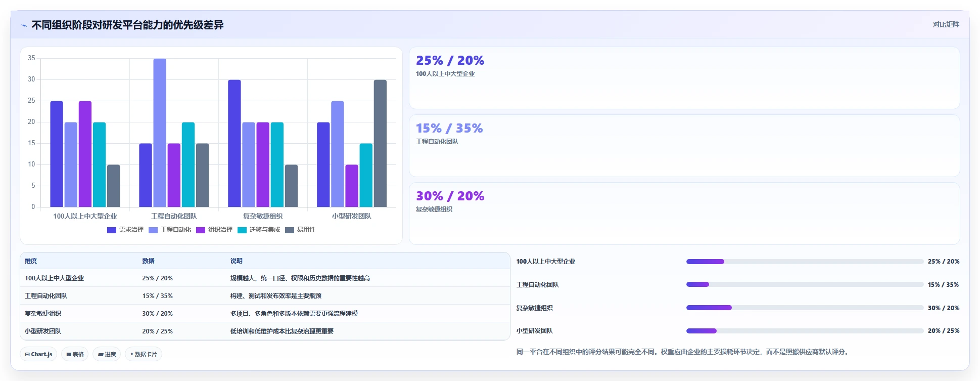Click description 多项目、多角色和多版本依赖需要更强流程建模
This screenshot has height=381, width=980.
(x=294, y=314)
